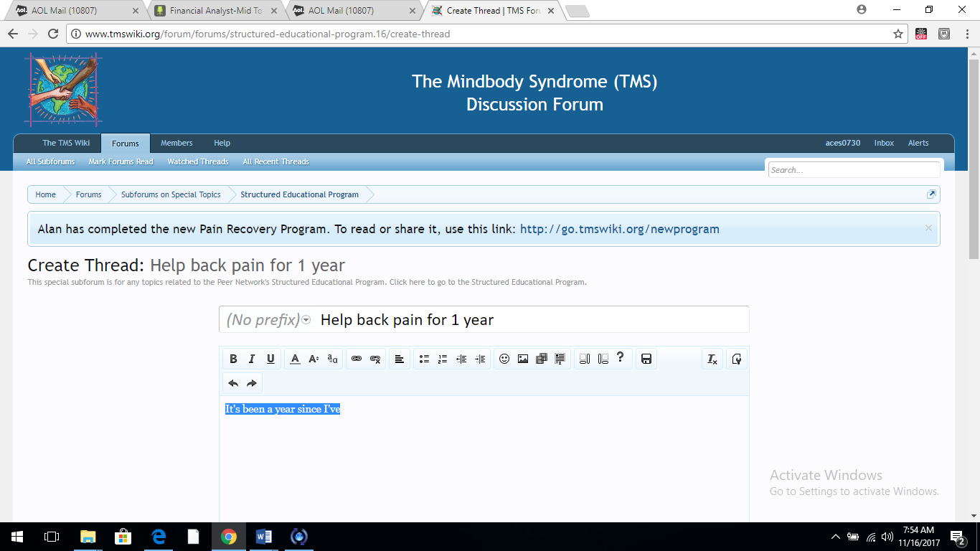980x551 pixels.
Task: Open the (No prefix) dropdown
Action: (x=268, y=320)
